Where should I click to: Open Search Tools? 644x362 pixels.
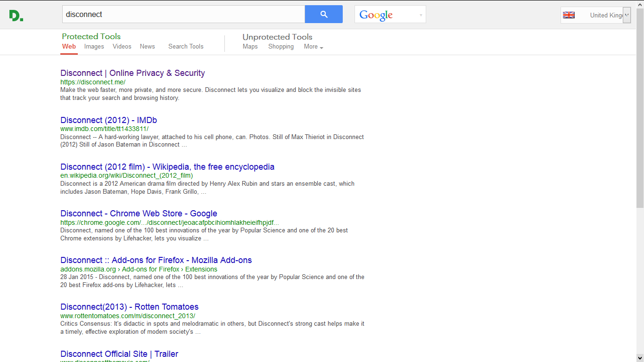click(x=186, y=46)
